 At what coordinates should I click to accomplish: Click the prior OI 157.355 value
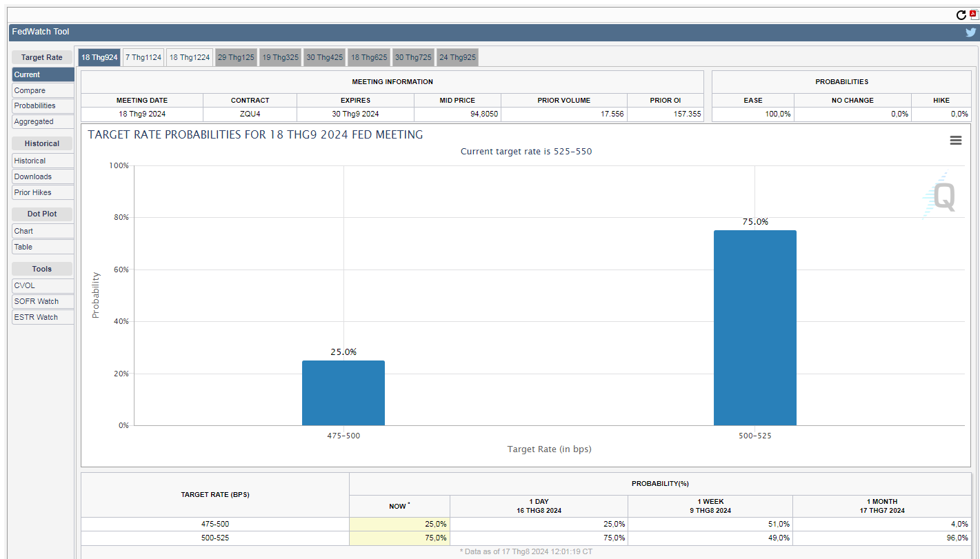666,114
